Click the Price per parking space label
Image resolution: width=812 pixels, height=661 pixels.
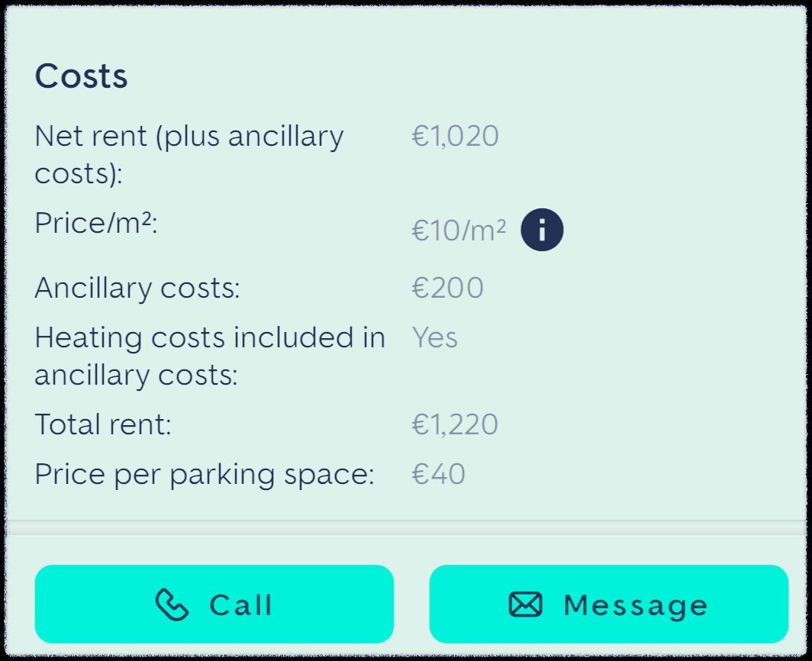[x=205, y=475]
